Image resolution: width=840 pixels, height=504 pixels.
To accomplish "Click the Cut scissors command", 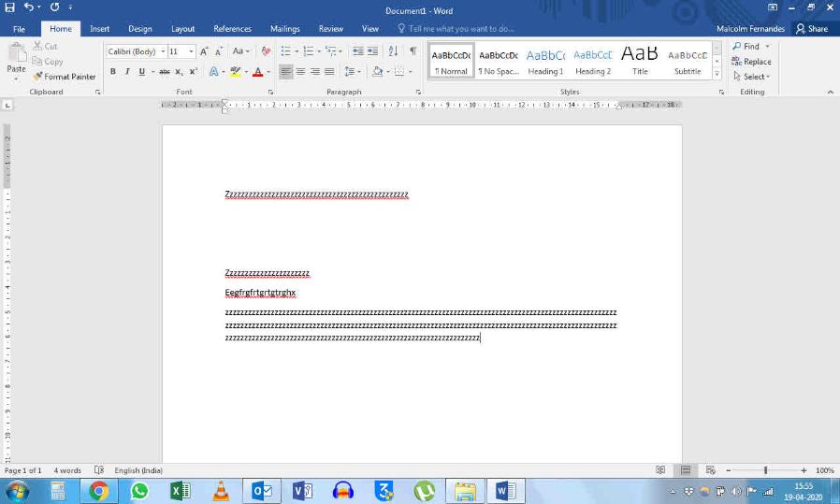I will 45,46.
